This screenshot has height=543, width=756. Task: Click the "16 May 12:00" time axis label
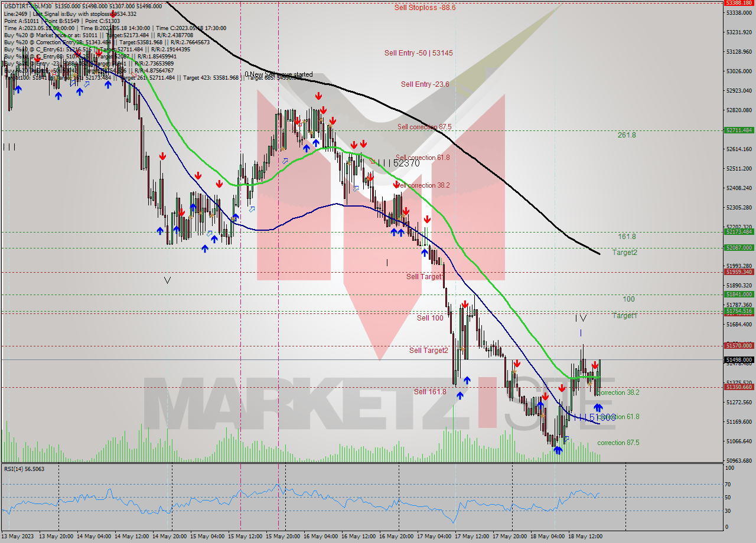pos(359,537)
